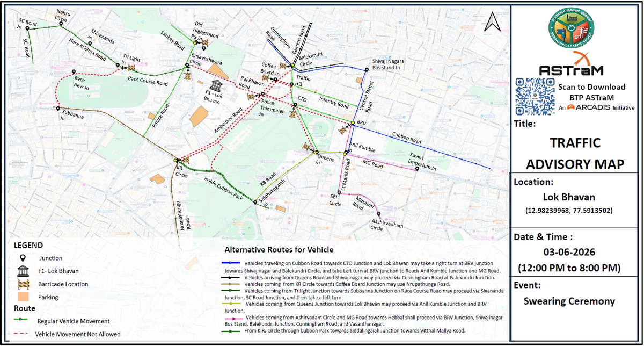Click the Balekundri Circle junction pin
This screenshot has height=346, width=644.
tap(294, 66)
